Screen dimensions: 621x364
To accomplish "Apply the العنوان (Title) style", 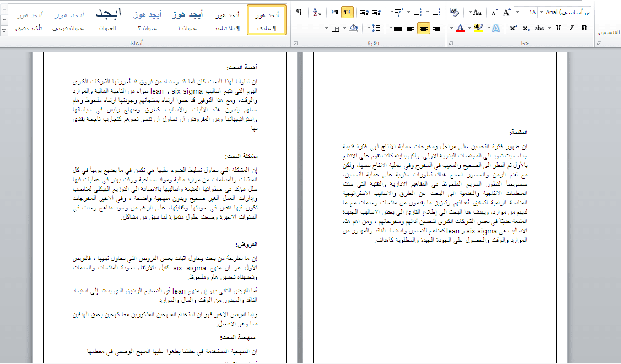I will tap(108, 20).
